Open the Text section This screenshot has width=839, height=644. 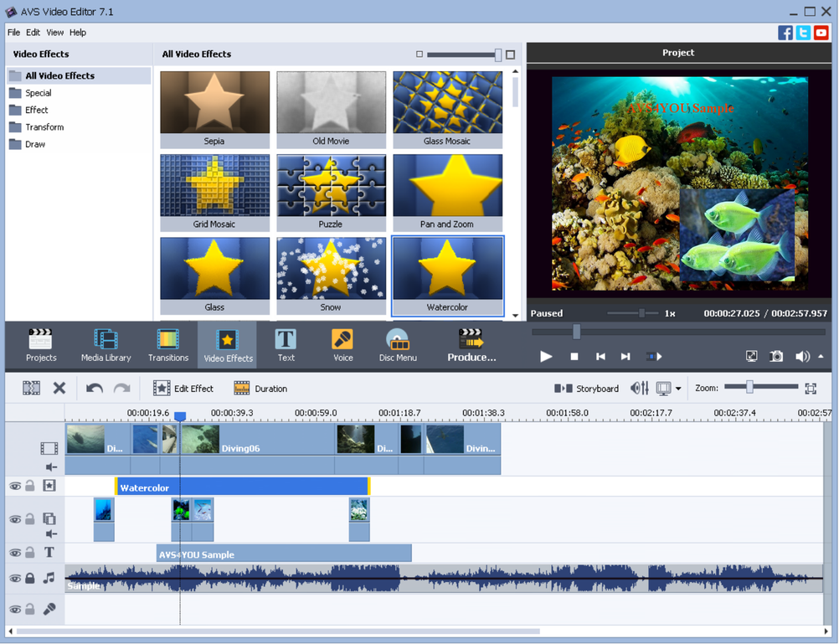(x=286, y=345)
